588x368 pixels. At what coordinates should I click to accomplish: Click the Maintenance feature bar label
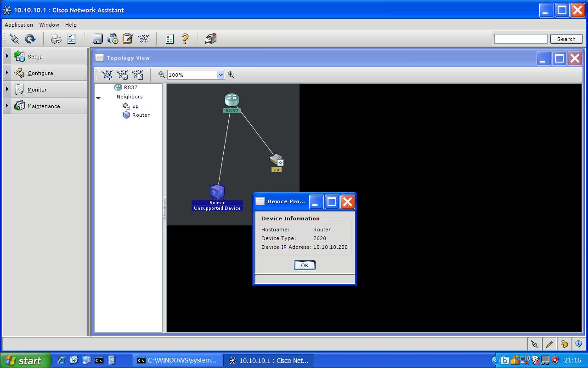pyautogui.click(x=44, y=106)
